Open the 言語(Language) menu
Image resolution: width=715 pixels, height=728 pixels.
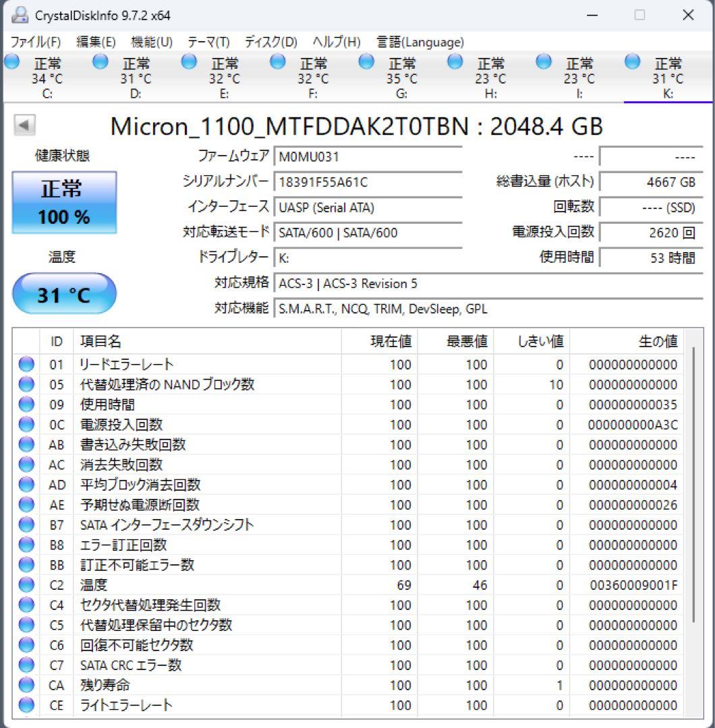point(420,42)
